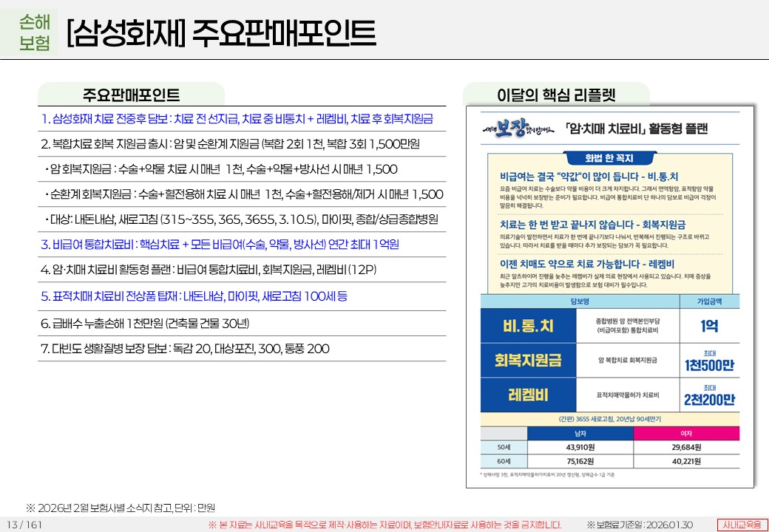
Task: Open item 5 표적치매 치료비 전상품 탑재
Action: 194,296
